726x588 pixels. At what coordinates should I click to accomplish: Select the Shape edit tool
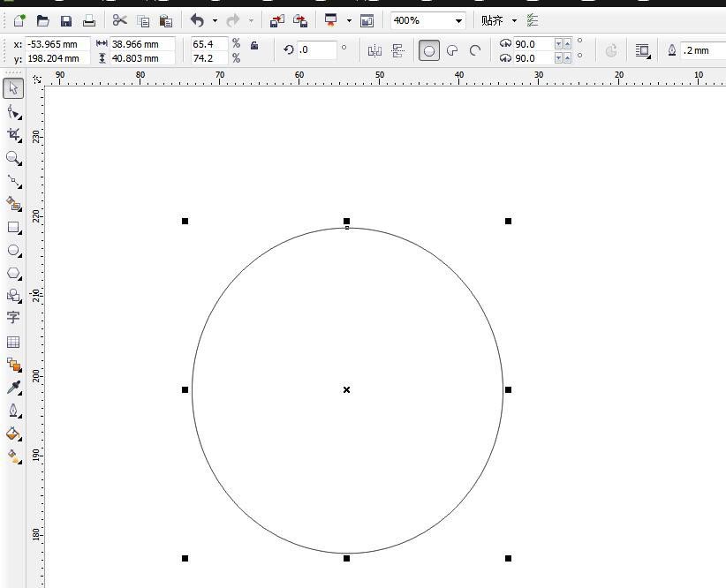(14, 112)
